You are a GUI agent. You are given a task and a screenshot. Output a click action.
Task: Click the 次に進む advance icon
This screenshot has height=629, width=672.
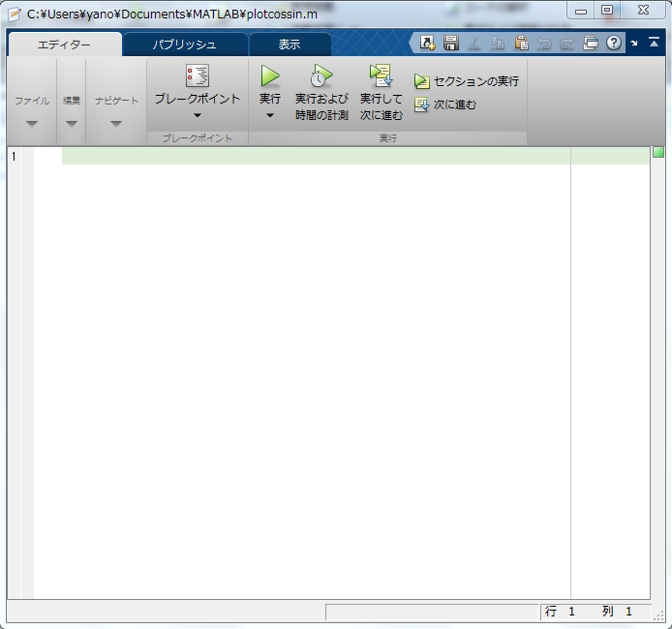tap(422, 105)
